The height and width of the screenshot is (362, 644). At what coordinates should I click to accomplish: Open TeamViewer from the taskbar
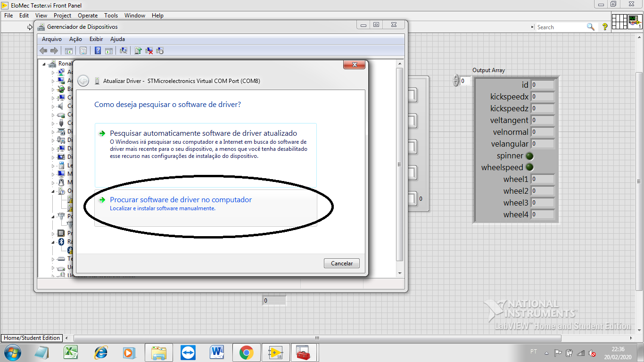(188, 352)
